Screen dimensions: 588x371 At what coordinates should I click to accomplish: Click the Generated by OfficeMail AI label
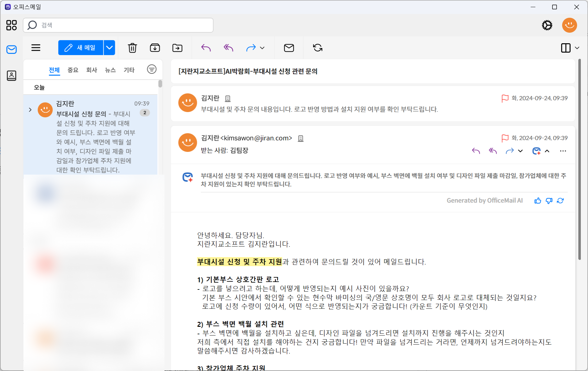pyautogui.click(x=485, y=200)
